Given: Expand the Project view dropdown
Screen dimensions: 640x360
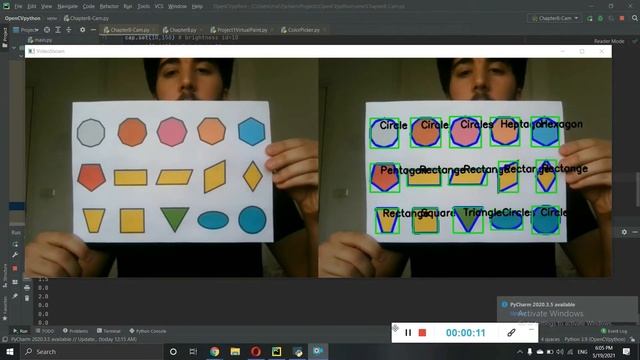Looking at the screenshot, I should 26,30.
